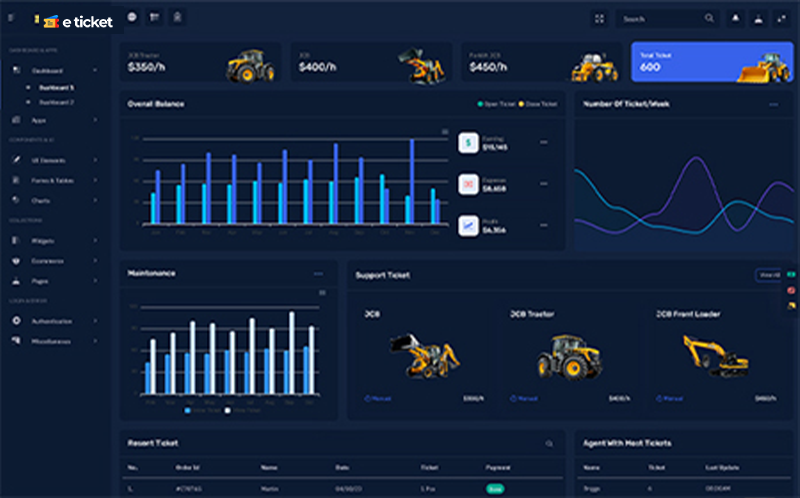Click the green status badge in Recent Ticket row
Image resolution: width=800 pixels, height=498 pixels.
494,489
